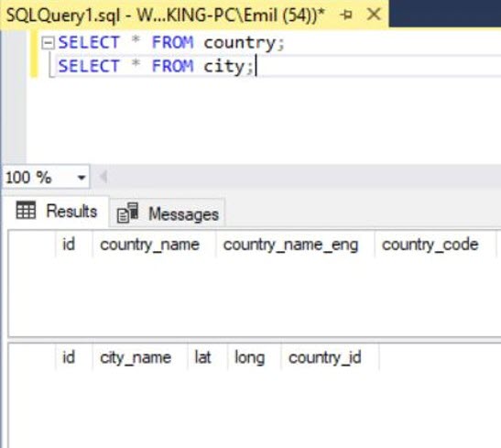
Task: Switch to the Results tab
Action: 56,212
